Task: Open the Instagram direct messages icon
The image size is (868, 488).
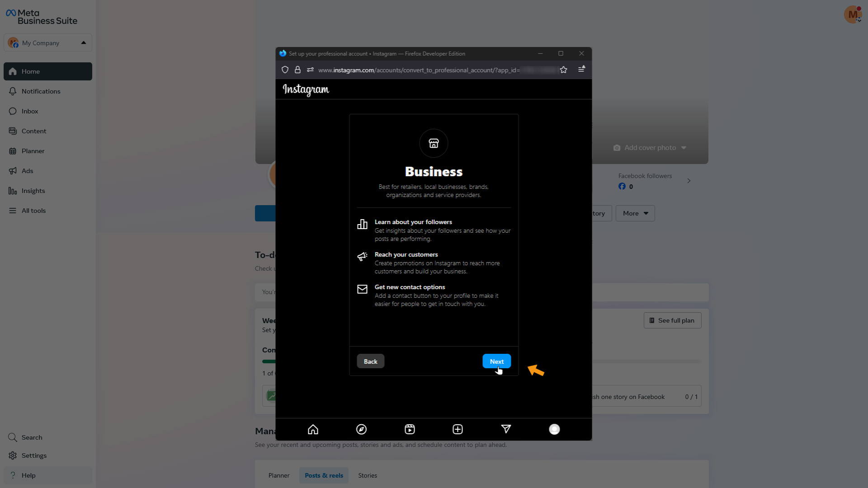Action: click(x=506, y=429)
